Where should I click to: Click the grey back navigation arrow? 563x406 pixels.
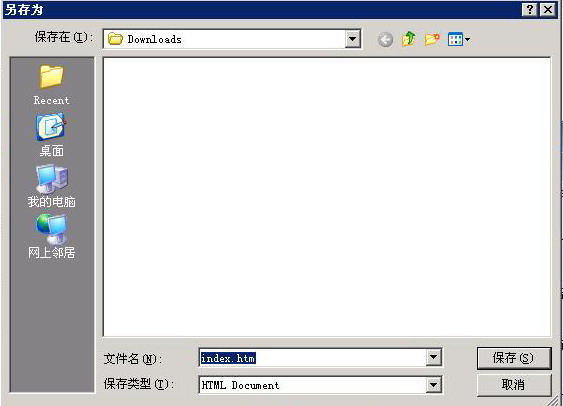pyautogui.click(x=385, y=39)
